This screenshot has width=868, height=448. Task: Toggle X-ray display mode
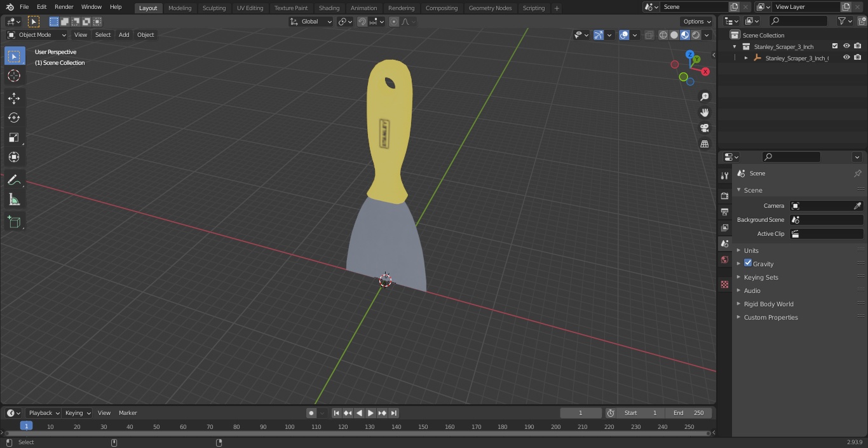click(x=649, y=35)
